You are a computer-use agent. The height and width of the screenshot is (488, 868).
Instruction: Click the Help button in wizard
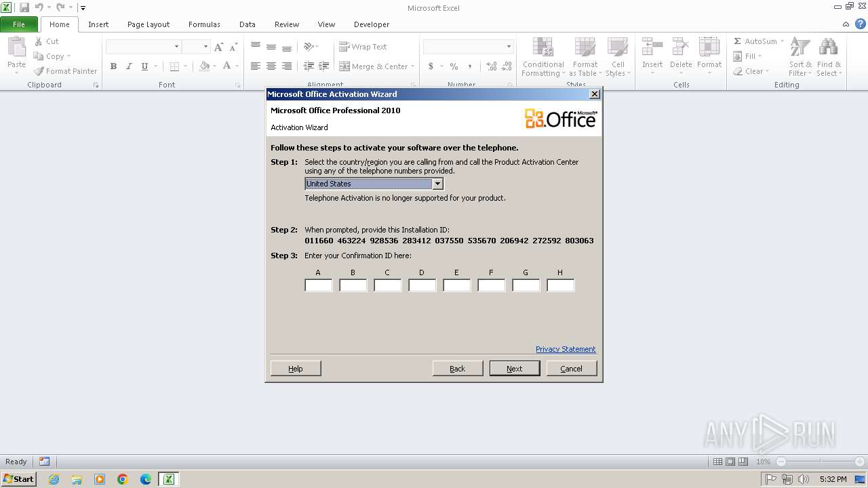(x=296, y=368)
